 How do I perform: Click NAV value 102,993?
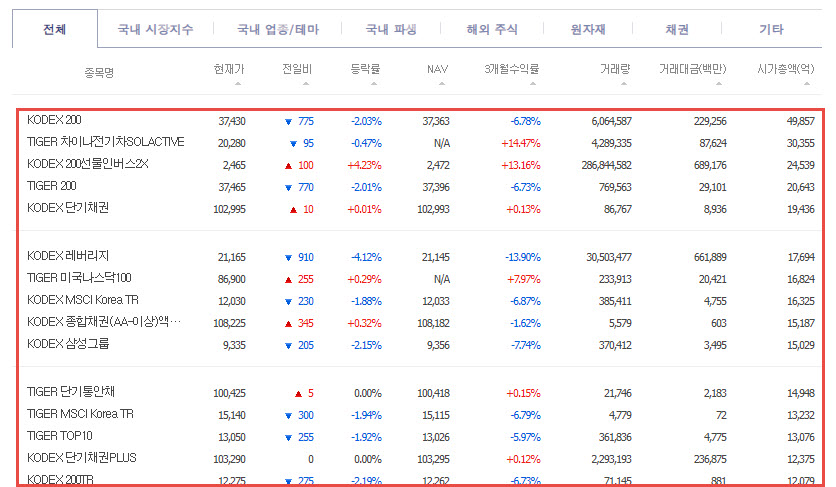click(433, 209)
